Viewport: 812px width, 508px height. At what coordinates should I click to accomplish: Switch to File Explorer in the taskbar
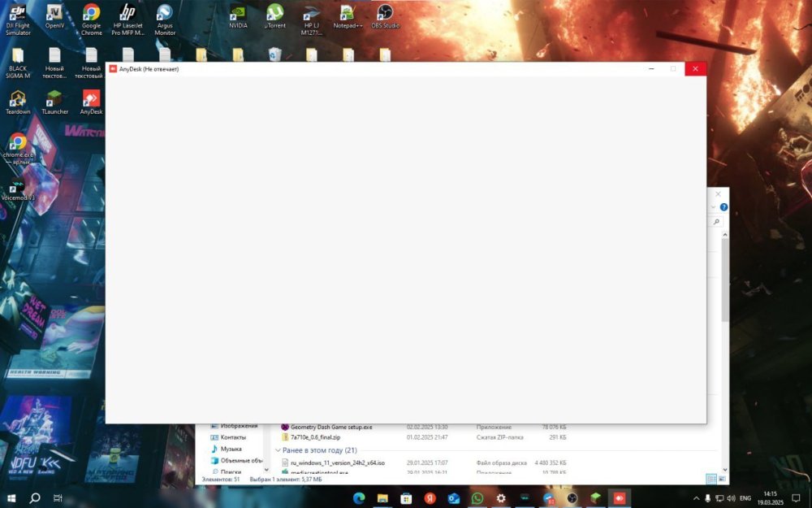coord(382,498)
